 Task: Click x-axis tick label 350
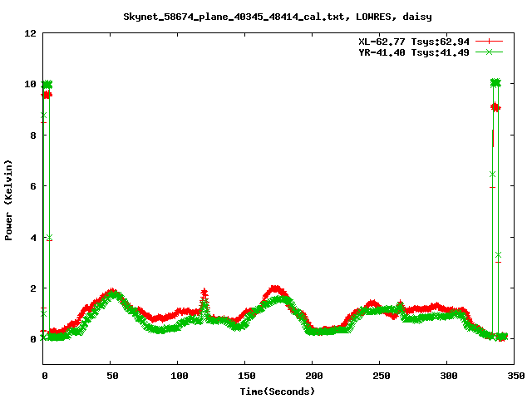(x=515, y=376)
